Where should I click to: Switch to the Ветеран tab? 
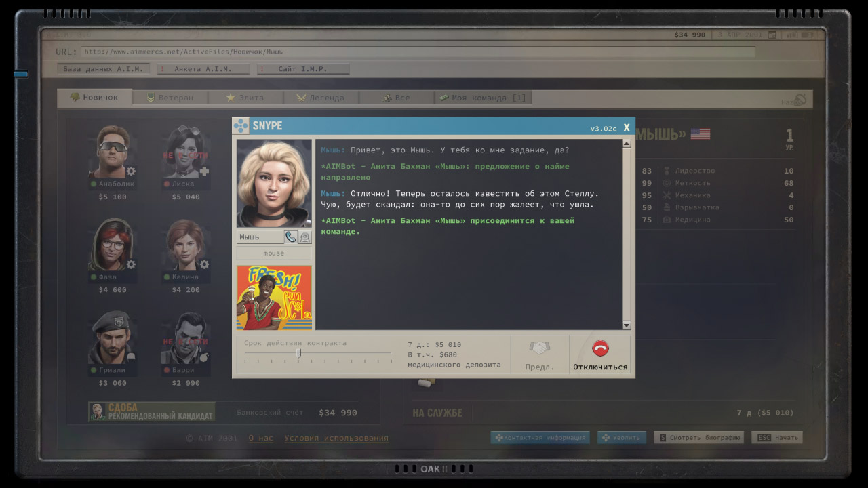click(x=170, y=98)
